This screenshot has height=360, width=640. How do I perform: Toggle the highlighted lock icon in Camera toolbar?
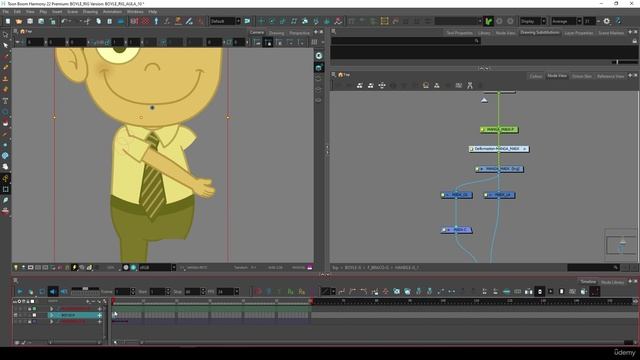coord(268,42)
